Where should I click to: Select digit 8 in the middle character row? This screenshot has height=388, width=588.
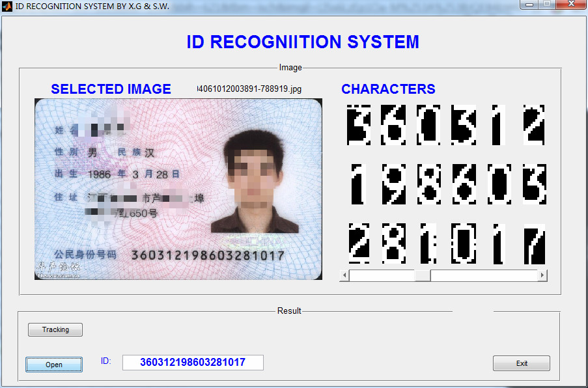429,185
